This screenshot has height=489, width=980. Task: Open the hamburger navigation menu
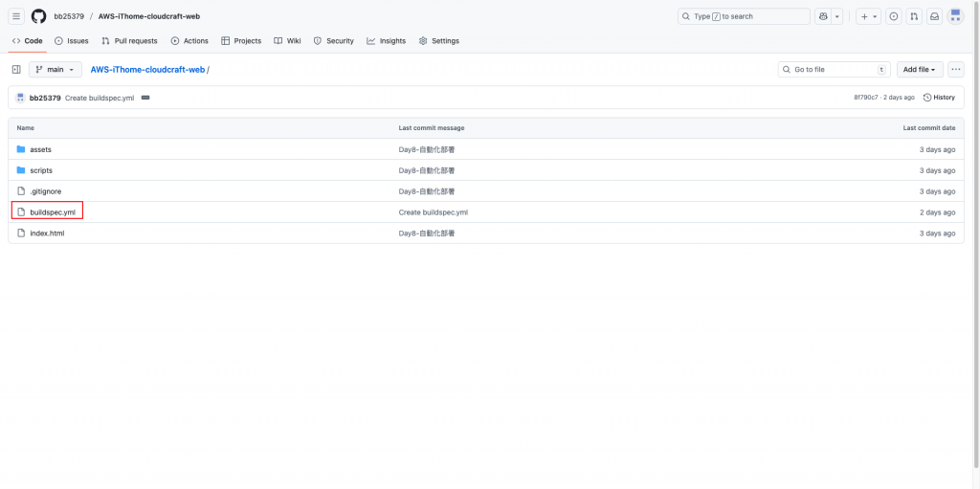click(16, 16)
